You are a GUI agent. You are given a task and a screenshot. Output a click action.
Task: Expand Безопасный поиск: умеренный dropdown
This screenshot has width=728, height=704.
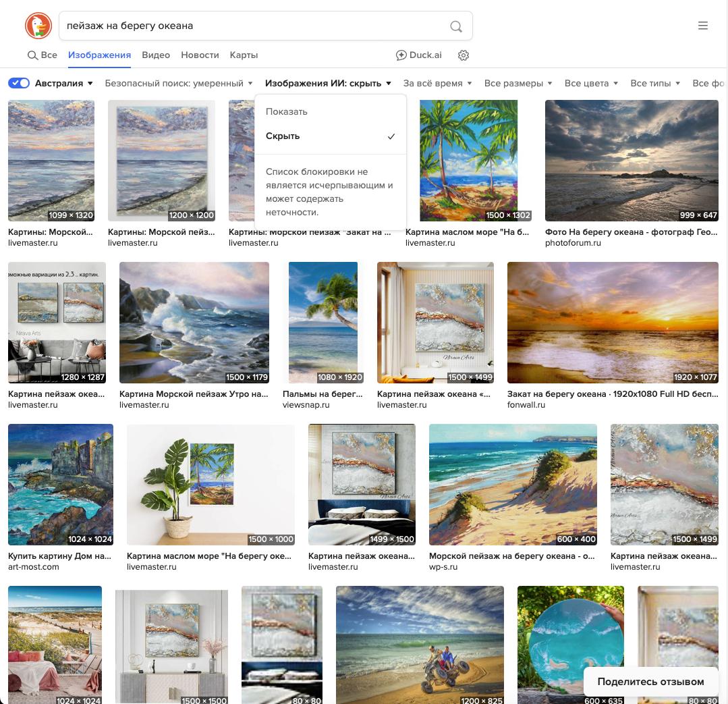pyautogui.click(x=179, y=83)
